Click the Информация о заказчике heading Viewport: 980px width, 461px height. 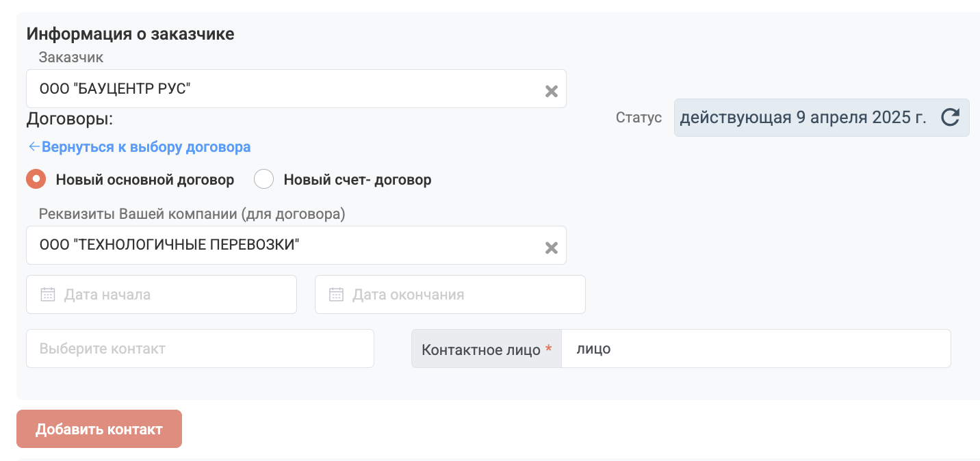click(131, 34)
